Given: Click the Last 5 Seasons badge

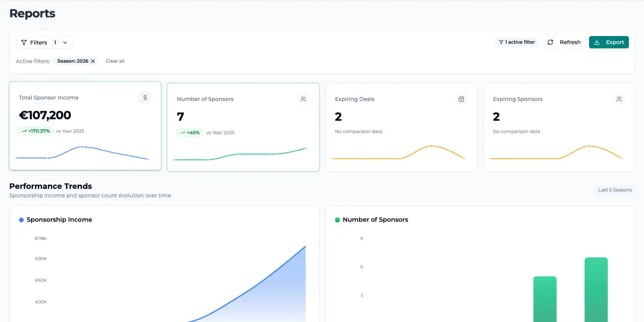Looking at the screenshot, I should (615, 190).
